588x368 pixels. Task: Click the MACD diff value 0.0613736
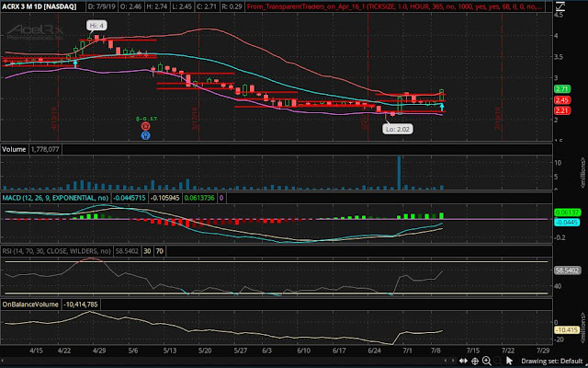point(199,198)
